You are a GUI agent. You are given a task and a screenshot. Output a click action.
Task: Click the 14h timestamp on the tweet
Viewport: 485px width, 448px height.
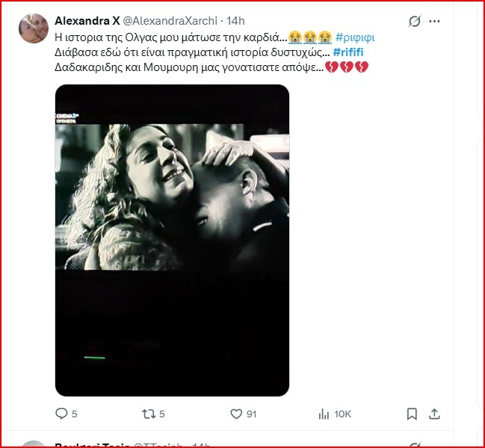(x=236, y=20)
